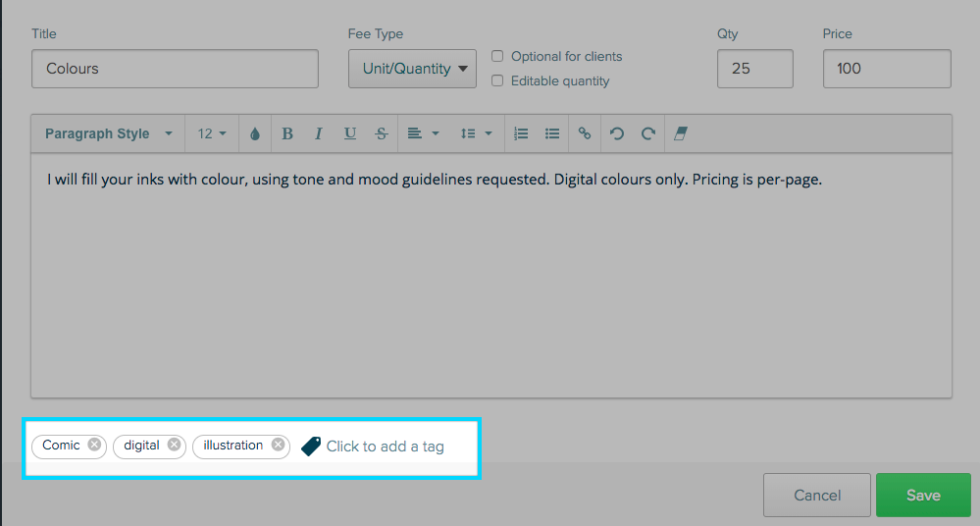Clear formatting with eraser icon

[x=680, y=133]
